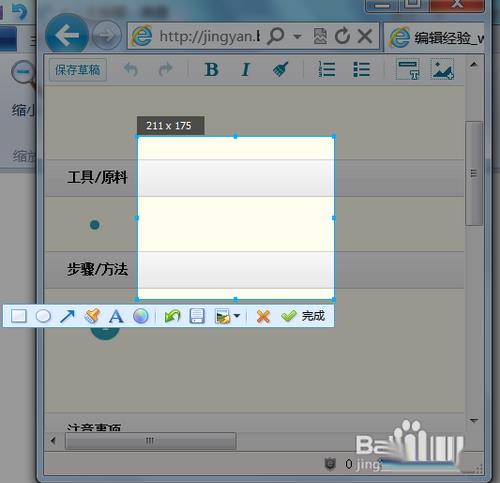Screen dimensions: 500x483
Task: Click undo arrow in background window title bar
Action: click(x=19, y=11)
